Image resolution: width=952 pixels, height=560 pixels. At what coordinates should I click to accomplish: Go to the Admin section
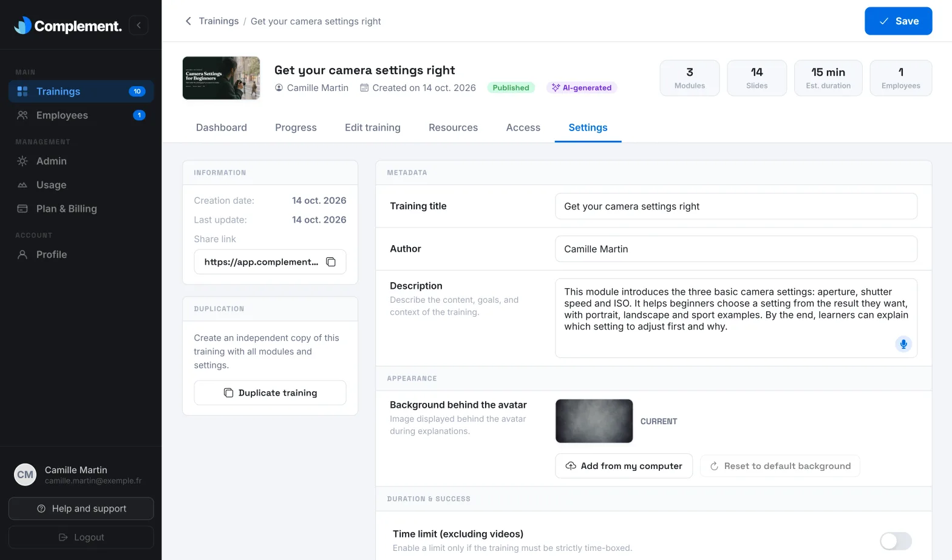[x=81, y=161]
